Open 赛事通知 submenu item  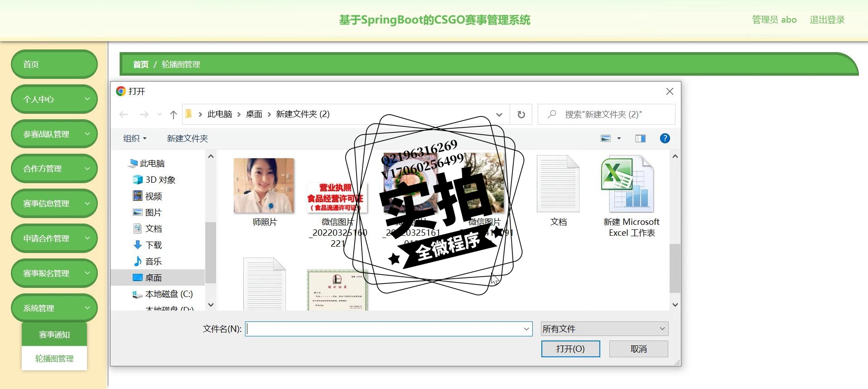click(54, 335)
